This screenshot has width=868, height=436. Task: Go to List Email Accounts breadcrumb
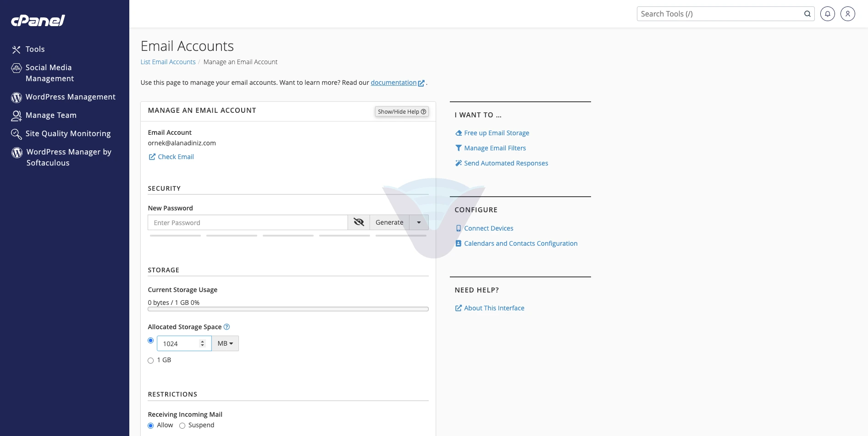[x=168, y=62]
